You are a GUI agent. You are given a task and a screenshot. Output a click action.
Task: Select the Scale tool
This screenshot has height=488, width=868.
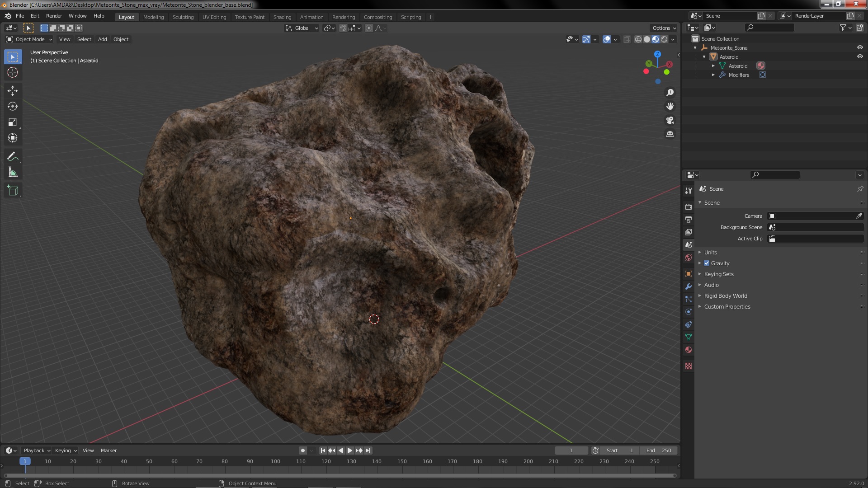pyautogui.click(x=13, y=122)
